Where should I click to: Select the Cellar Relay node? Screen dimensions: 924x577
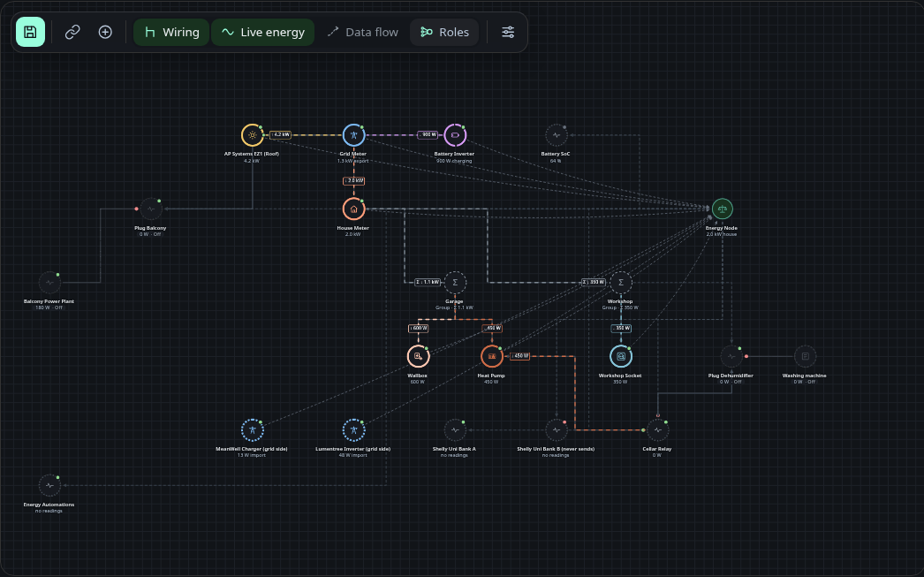(x=657, y=429)
